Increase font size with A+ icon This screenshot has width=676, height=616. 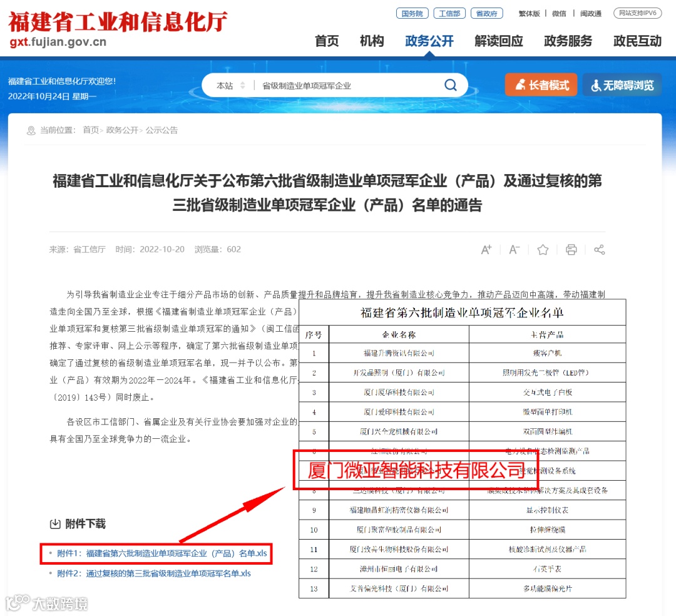pyautogui.click(x=486, y=250)
